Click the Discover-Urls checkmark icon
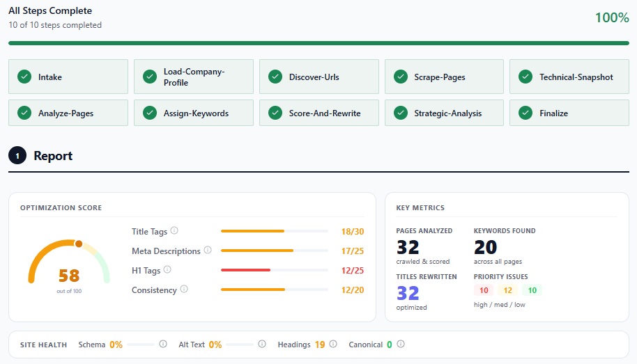Screen dimensions: 637x364 [275, 77]
